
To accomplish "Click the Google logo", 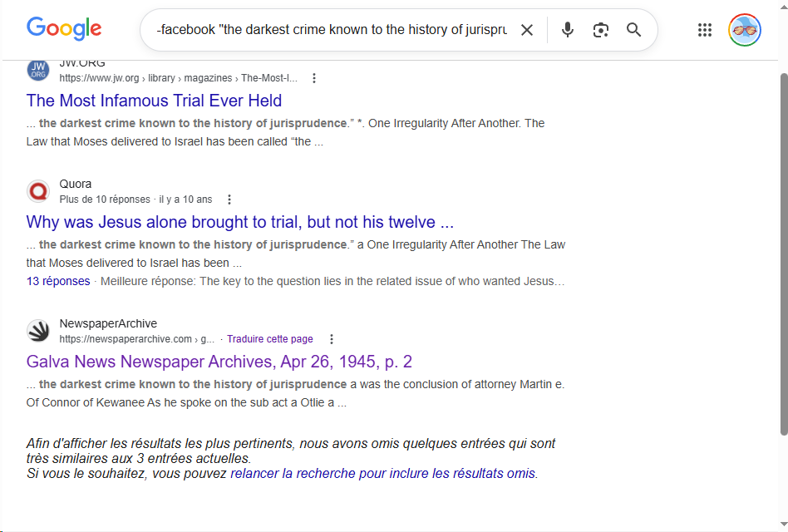I will (64, 29).
